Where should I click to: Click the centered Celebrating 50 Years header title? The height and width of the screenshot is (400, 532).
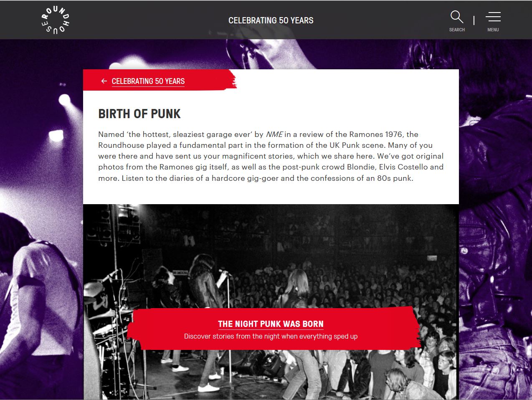[271, 20]
